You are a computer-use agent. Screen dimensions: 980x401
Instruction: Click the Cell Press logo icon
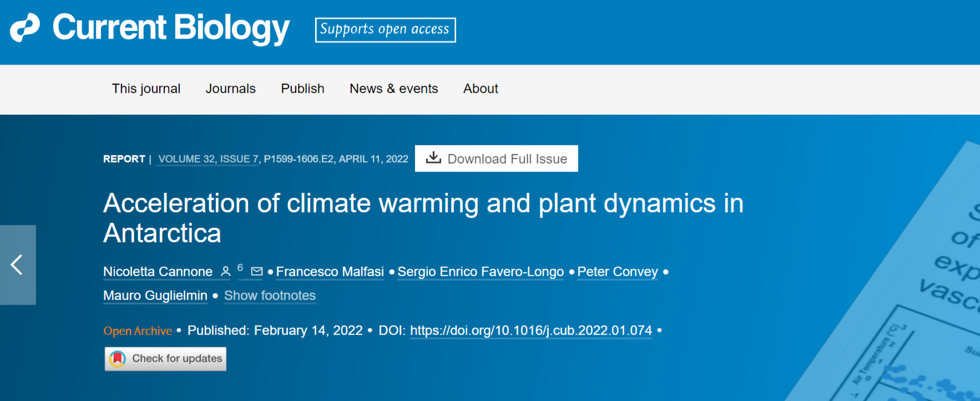[25, 28]
